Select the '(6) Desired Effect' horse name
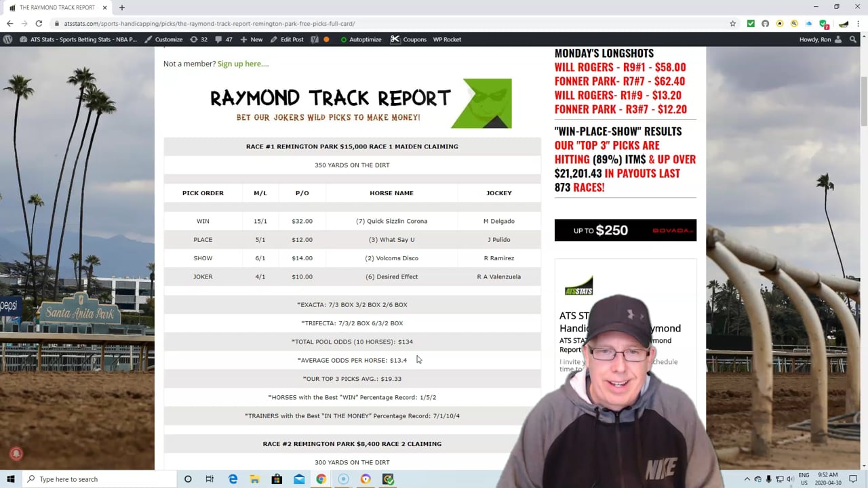Viewport: 868px width, 488px height. [x=391, y=277]
